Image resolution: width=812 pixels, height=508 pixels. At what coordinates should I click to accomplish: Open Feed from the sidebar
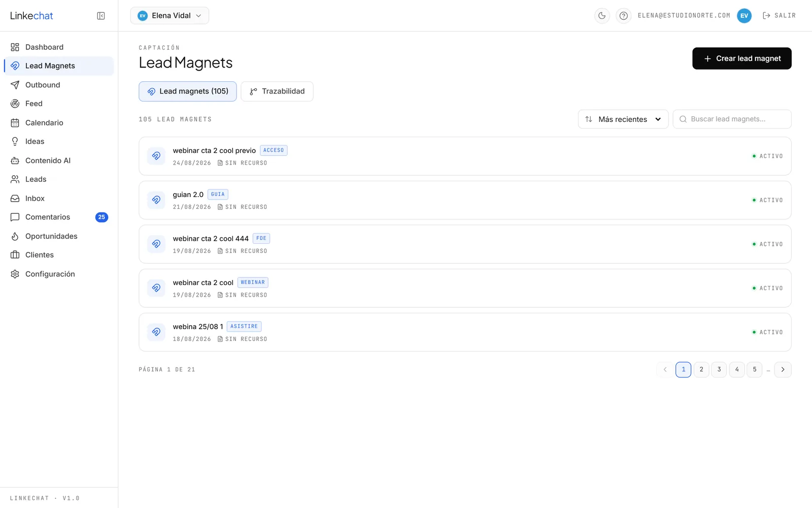click(59, 104)
